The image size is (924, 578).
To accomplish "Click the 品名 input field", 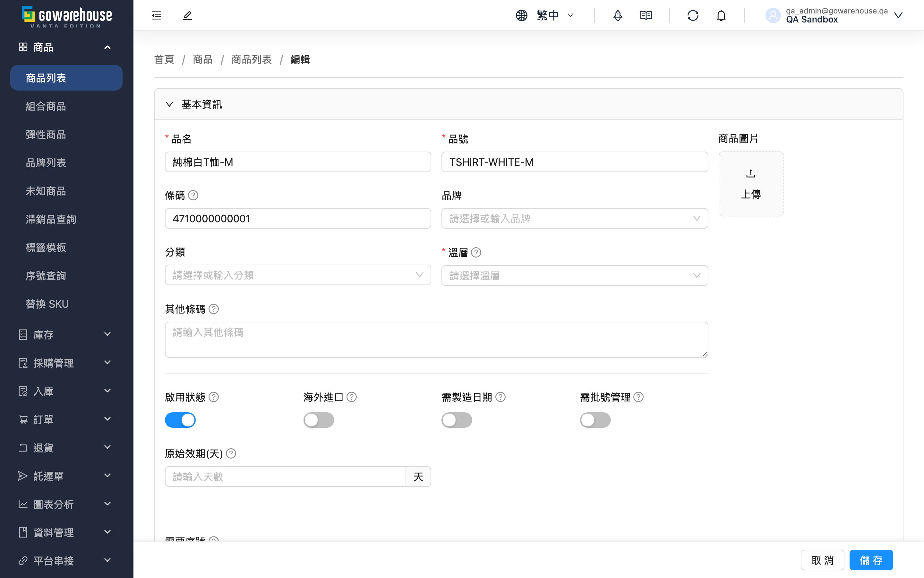I will (x=298, y=162).
